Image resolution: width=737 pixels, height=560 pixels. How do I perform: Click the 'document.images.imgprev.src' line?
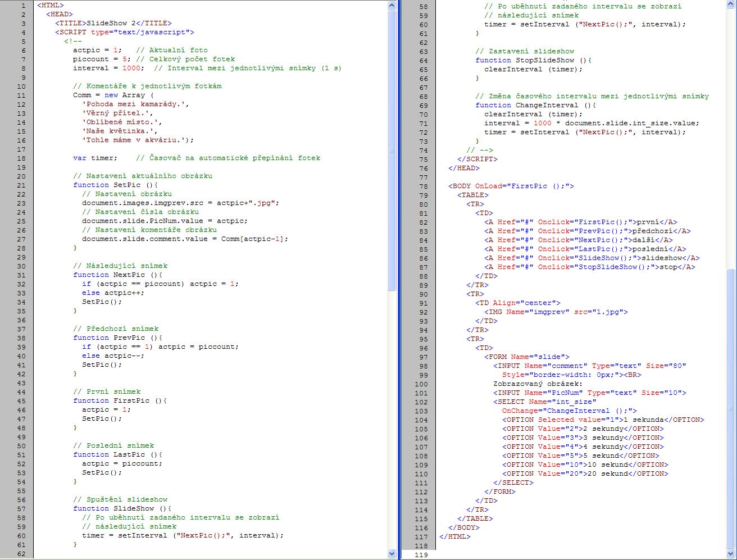point(180,203)
